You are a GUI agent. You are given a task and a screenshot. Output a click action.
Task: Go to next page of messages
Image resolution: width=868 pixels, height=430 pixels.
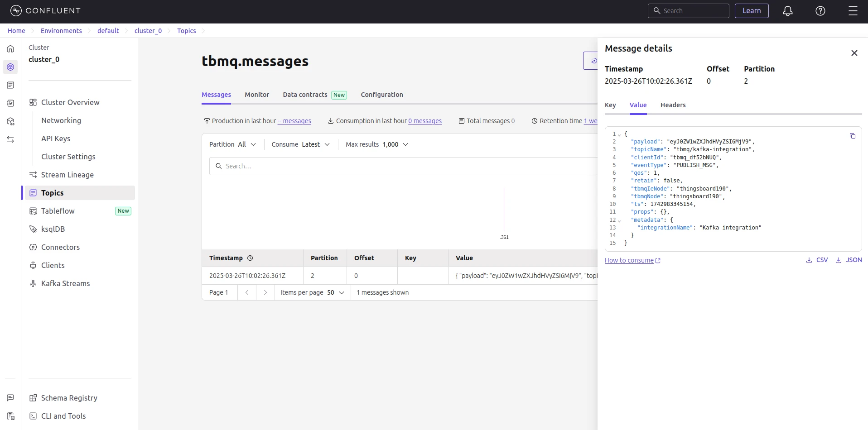pyautogui.click(x=265, y=292)
